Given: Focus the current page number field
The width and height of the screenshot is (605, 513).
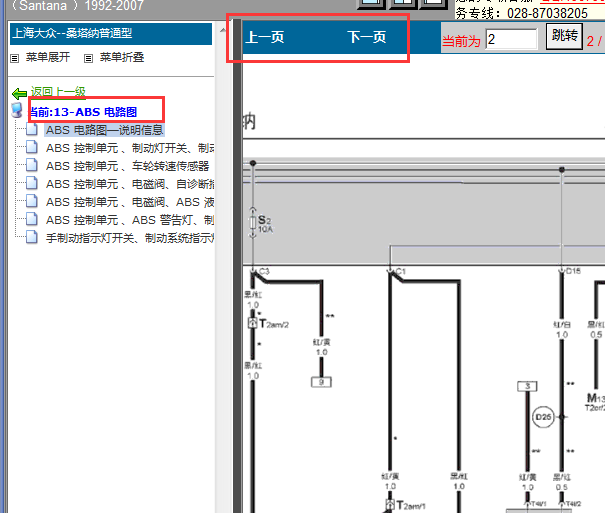Looking at the screenshot, I should pyautogui.click(x=511, y=39).
